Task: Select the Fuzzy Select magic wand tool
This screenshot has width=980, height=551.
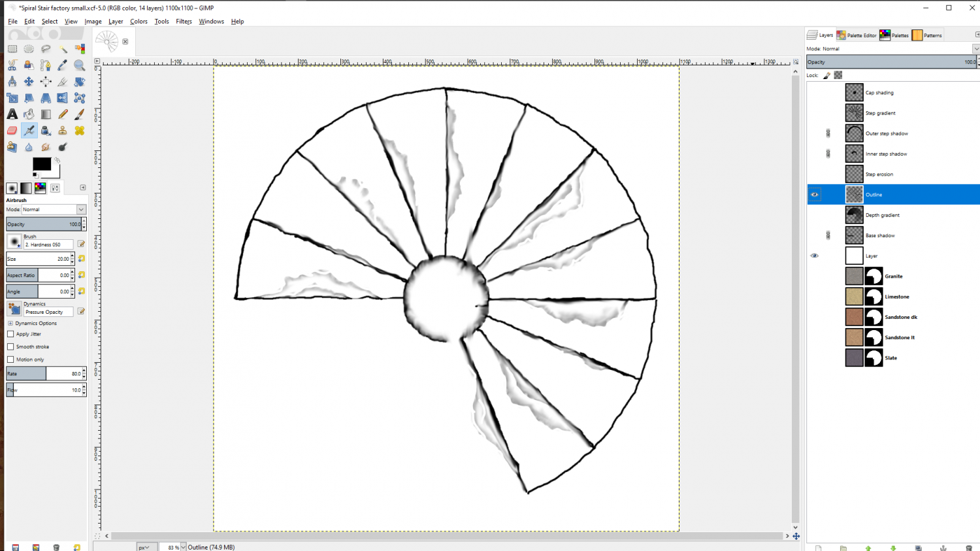Action: click(63, 49)
